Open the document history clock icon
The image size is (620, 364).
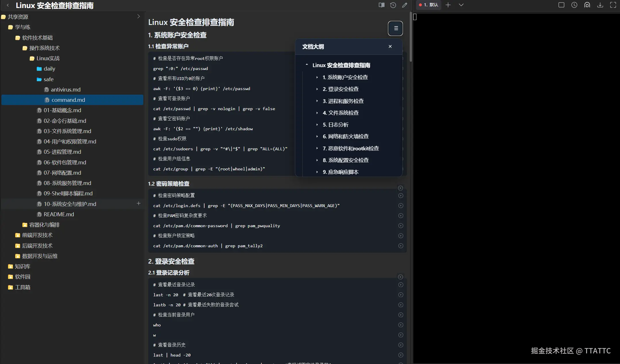coord(393,5)
